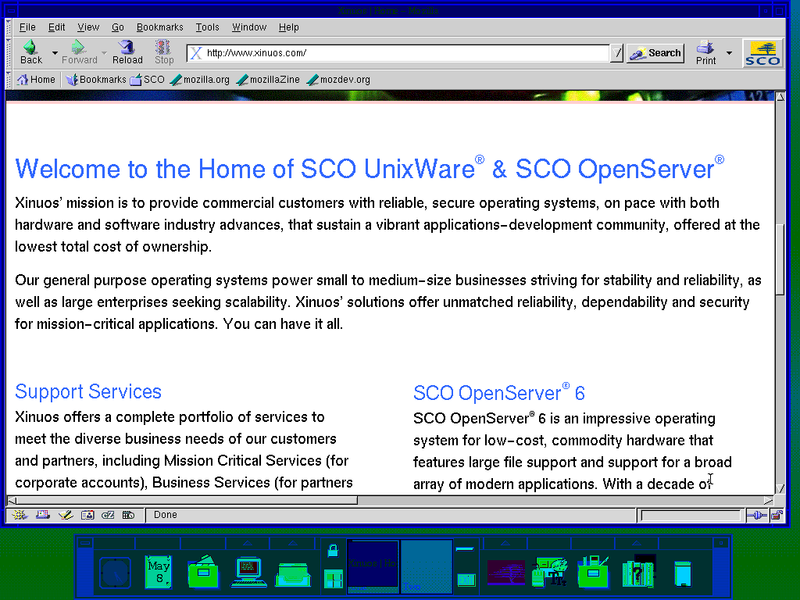Open Address Book from the status bar icon

pyautogui.click(x=87, y=515)
